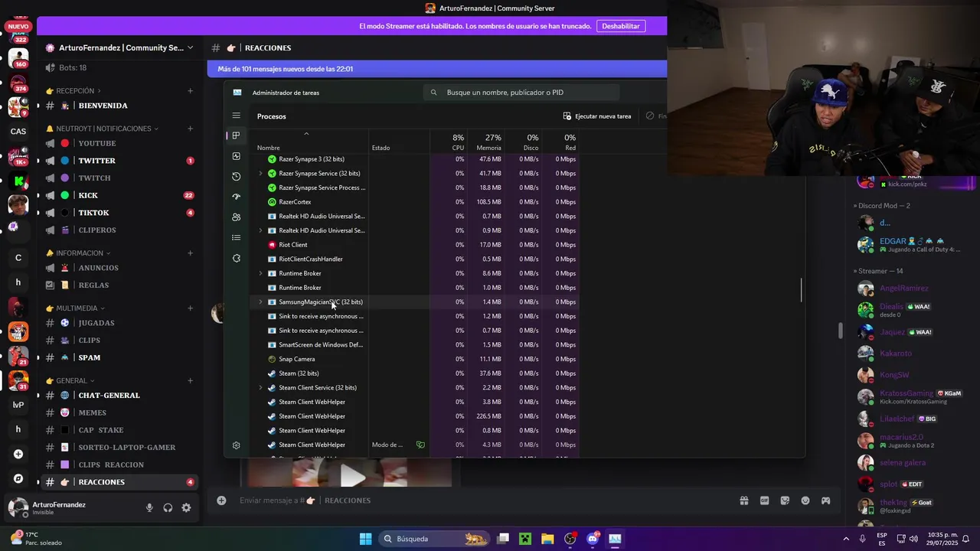This screenshot has width=980, height=551.
Task: Deafen audio with the Discord headphones button
Action: pyautogui.click(x=168, y=508)
